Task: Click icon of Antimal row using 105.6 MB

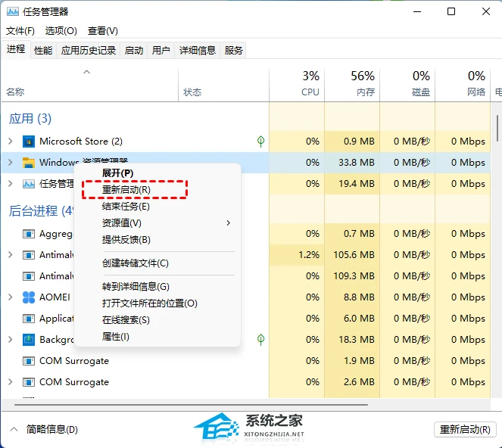Action: click(x=29, y=255)
